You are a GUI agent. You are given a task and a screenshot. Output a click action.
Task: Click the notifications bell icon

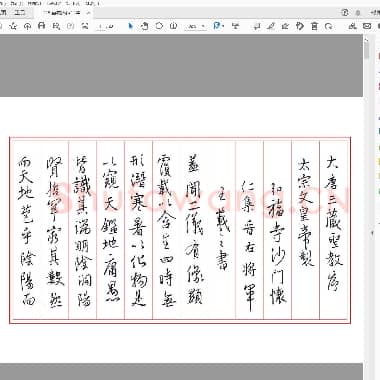pos(358,13)
